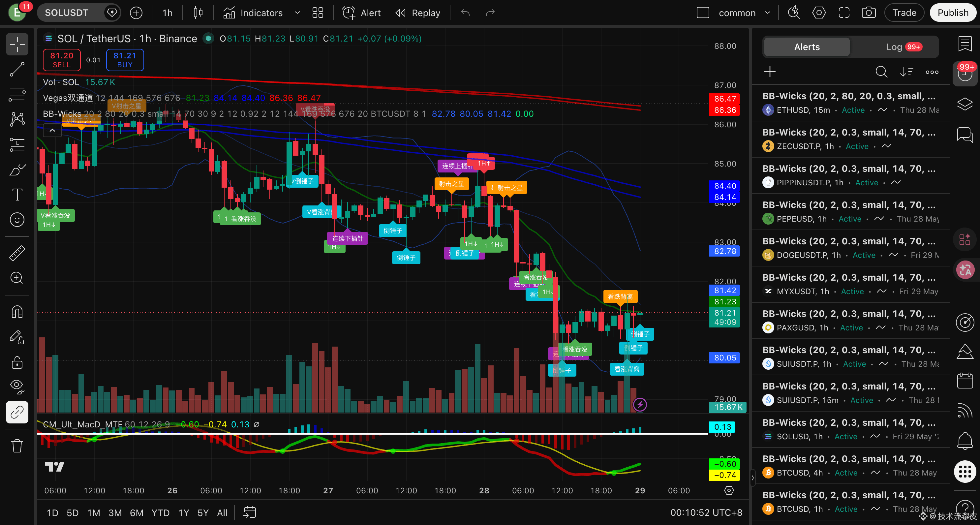Take a chart snapshot with camera icon

pyautogui.click(x=869, y=13)
